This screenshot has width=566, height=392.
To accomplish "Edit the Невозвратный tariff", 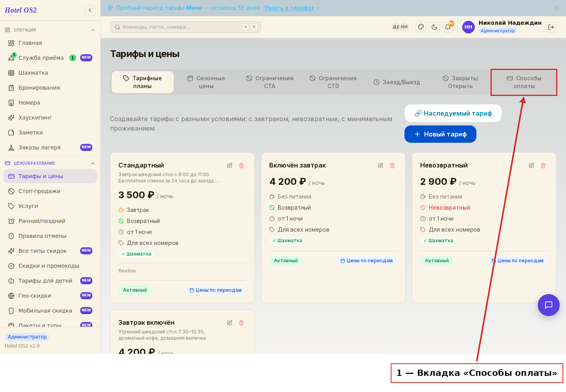I will pos(531,166).
